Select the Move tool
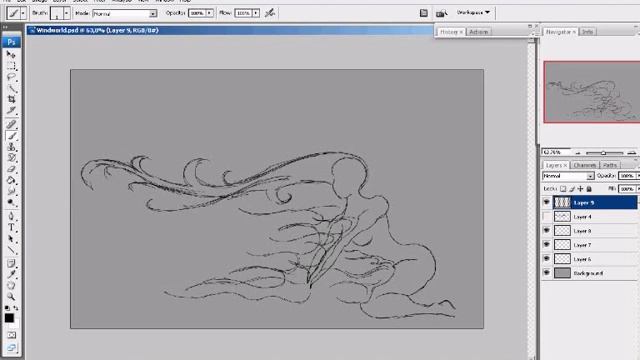Screen dimensions: 640x360 (11, 54)
